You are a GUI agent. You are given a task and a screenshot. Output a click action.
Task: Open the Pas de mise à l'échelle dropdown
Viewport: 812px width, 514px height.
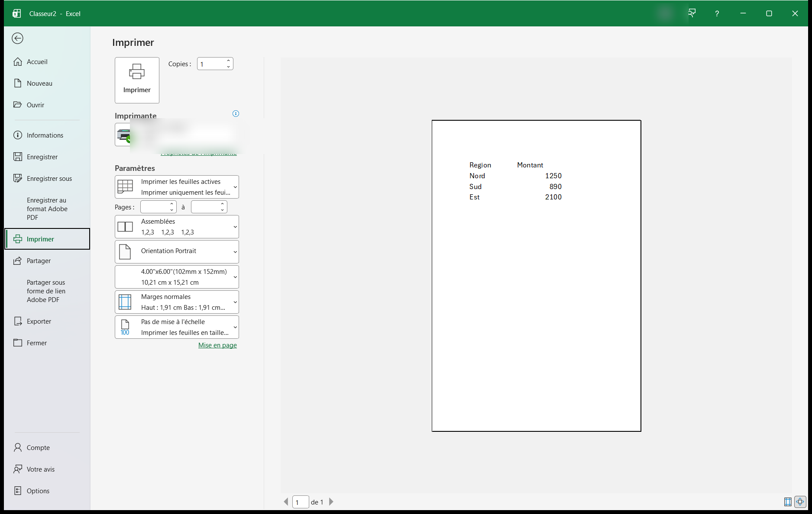(177, 327)
